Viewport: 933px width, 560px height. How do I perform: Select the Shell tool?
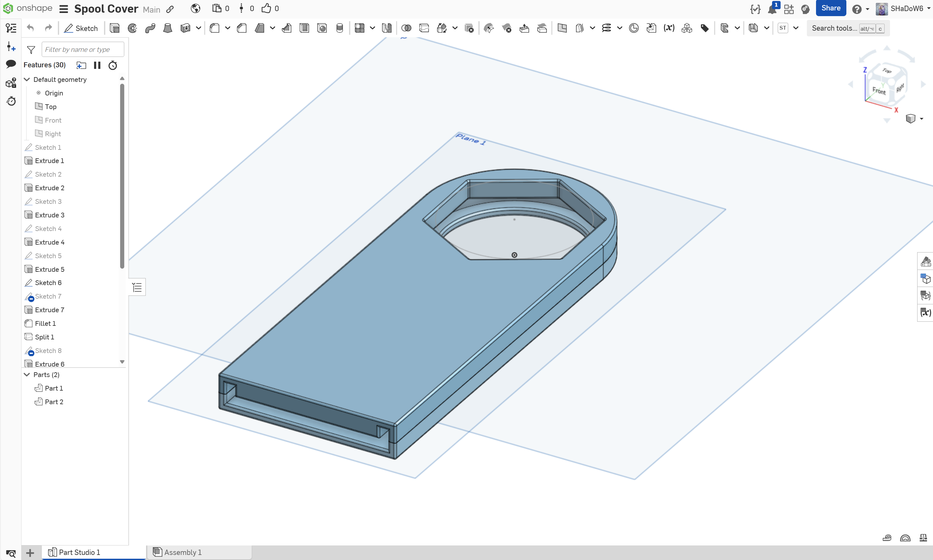click(304, 28)
